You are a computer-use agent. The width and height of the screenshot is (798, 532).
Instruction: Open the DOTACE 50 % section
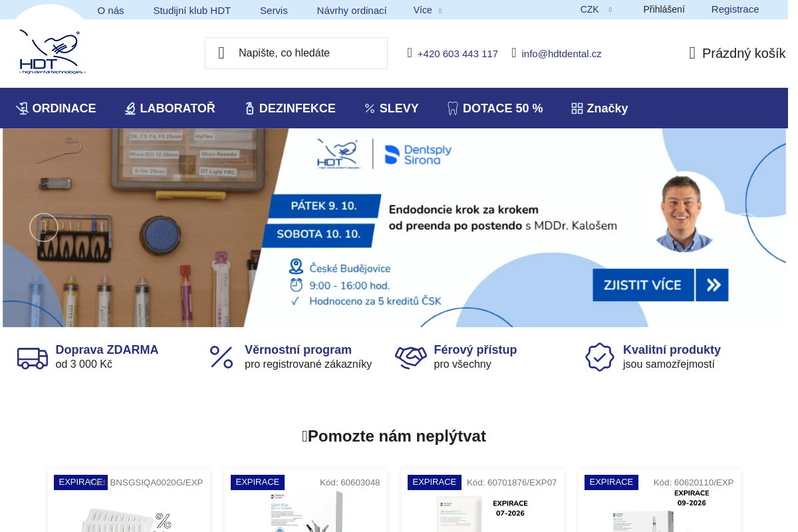point(495,108)
